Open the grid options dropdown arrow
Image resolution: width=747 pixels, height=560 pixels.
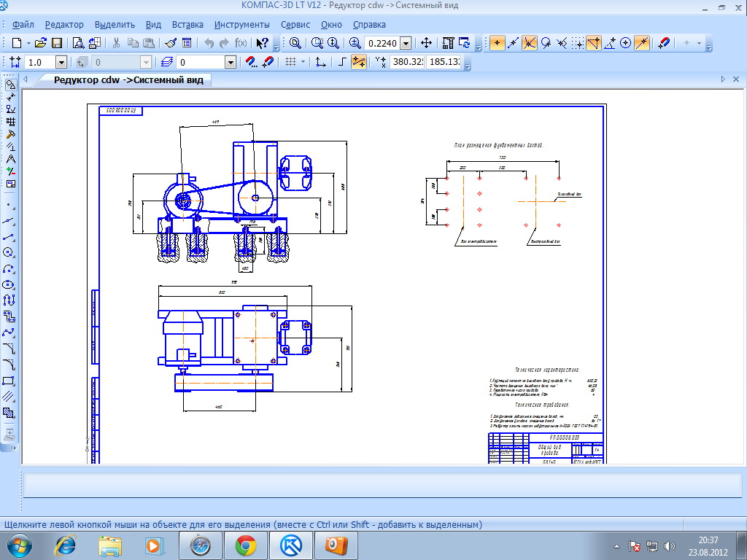click(303, 62)
